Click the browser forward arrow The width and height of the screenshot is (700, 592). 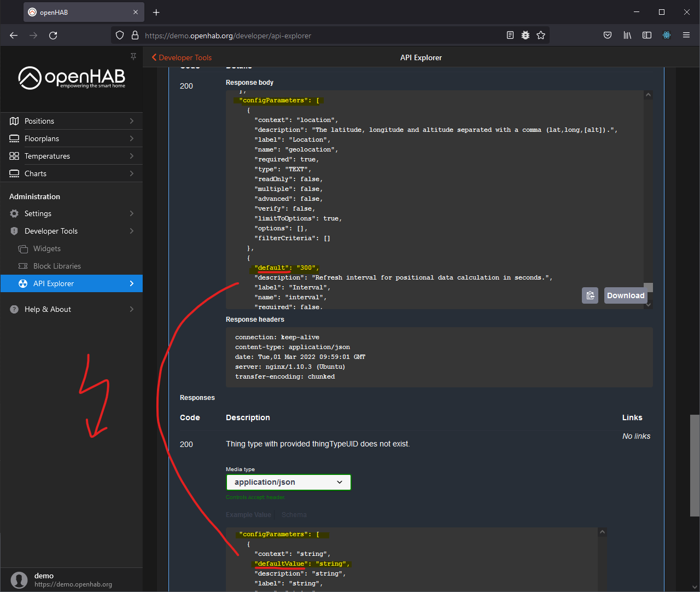tap(33, 36)
